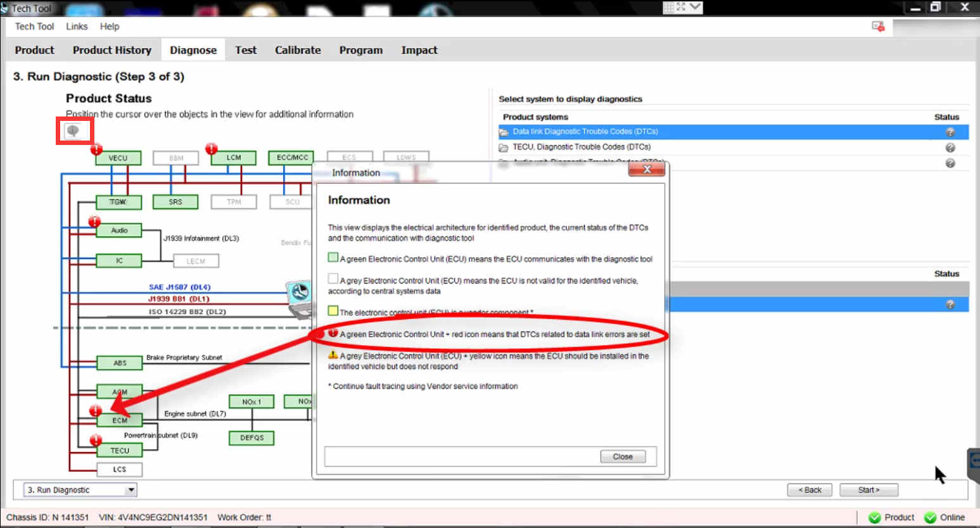Click the red error icon on LCM

[212, 149]
